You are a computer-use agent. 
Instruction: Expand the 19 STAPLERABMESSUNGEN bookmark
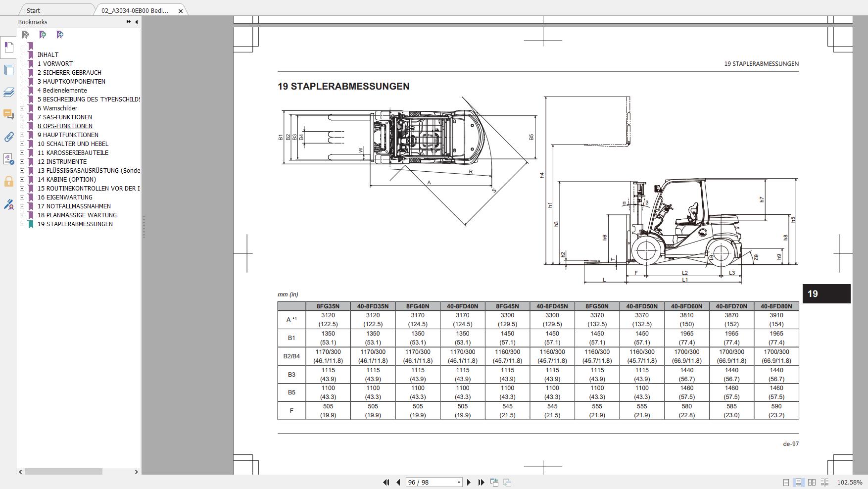click(x=22, y=224)
